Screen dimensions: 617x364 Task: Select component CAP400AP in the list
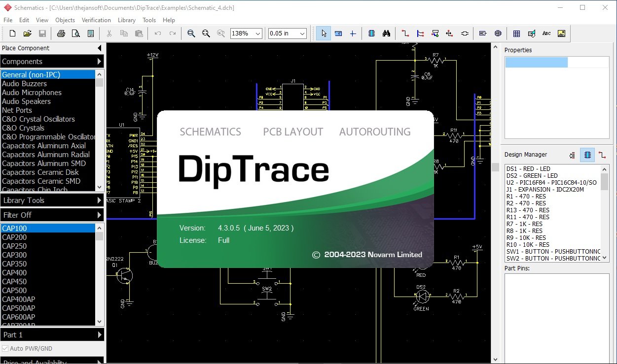click(x=48, y=299)
